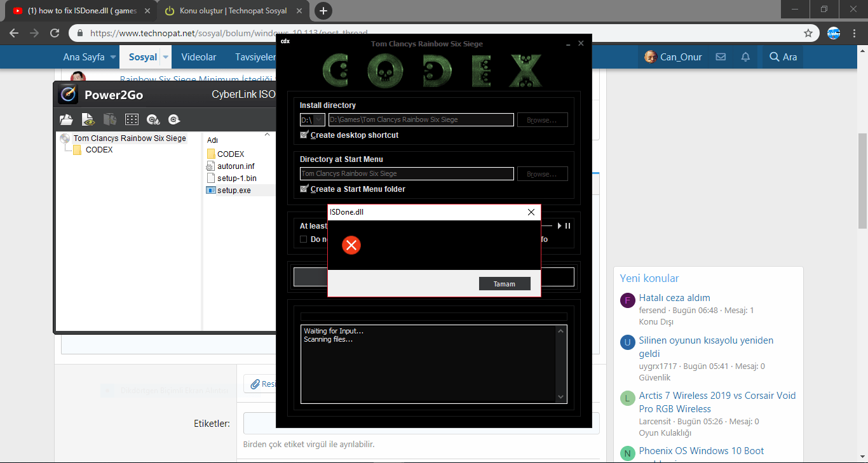Close the Konu oluştur Technopat tab
Screen dimensions: 868x463
[298, 11]
